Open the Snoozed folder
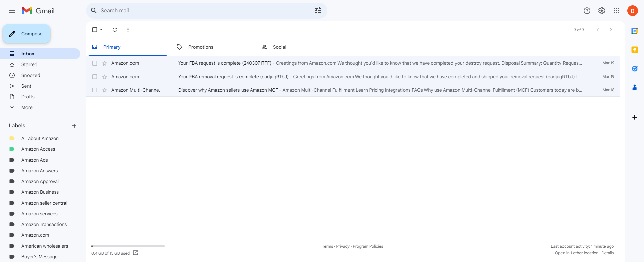Image resolution: width=644 pixels, height=262 pixels. click(x=40, y=75)
